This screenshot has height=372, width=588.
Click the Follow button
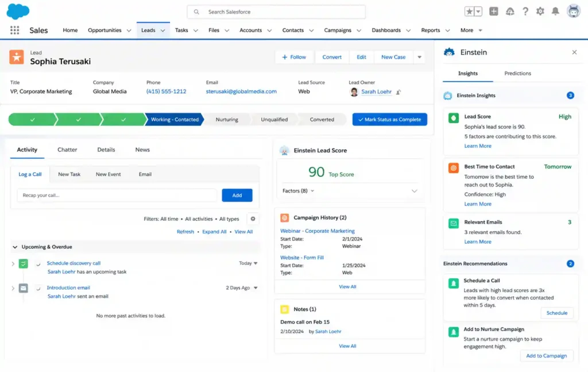[294, 57]
